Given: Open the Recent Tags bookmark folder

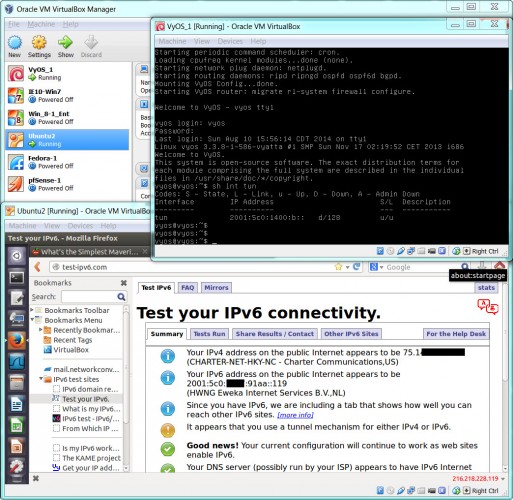Looking at the screenshot, I should (x=68, y=340).
